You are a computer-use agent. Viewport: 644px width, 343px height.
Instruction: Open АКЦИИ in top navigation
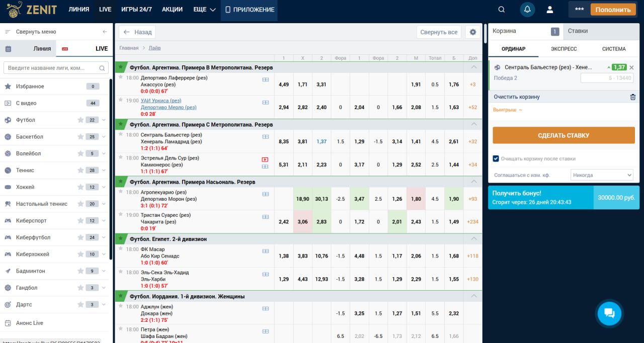coord(172,10)
